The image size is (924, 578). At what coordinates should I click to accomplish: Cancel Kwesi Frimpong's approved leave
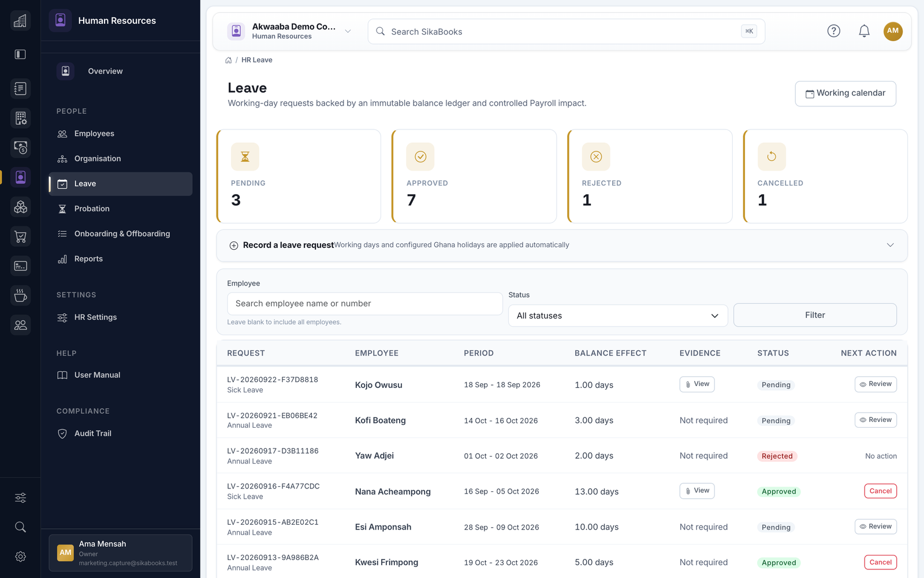(880, 562)
